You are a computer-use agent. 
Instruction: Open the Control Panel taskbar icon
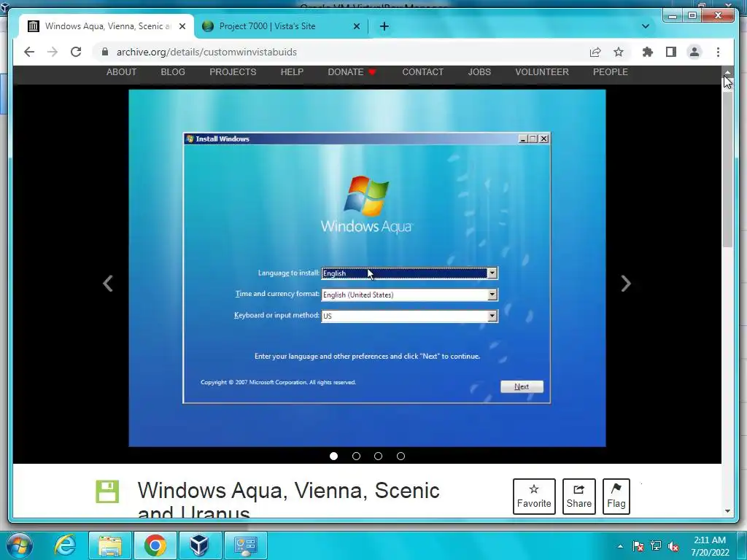245,545
